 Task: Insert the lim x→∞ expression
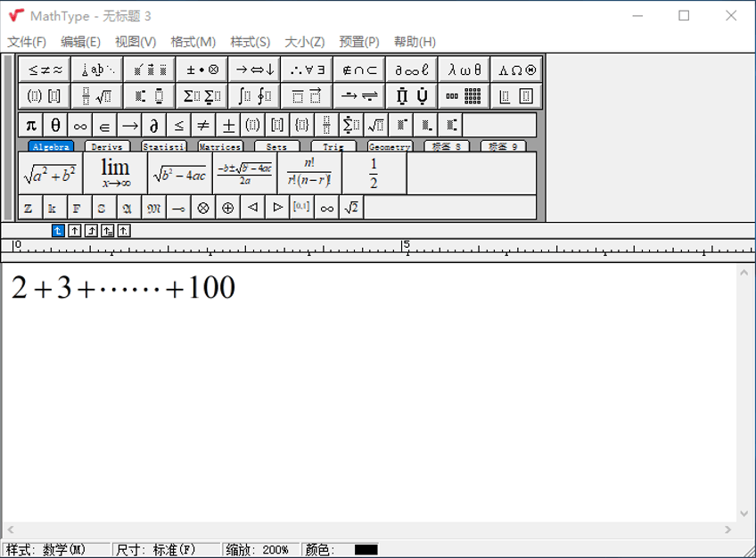pyautogui.click(x=116, y=174)
